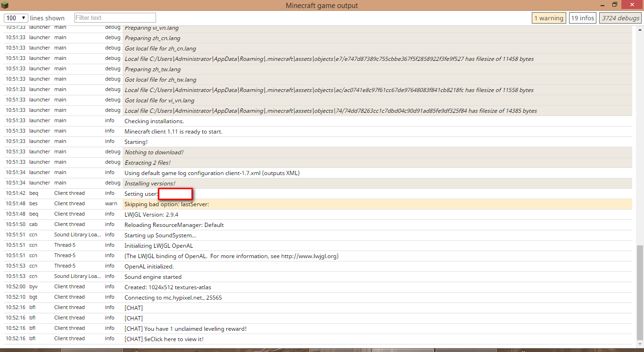Viewport: 644px width, 352px height.
Task: Select the 'Sound engine started' log row
Action: point(153,277)
